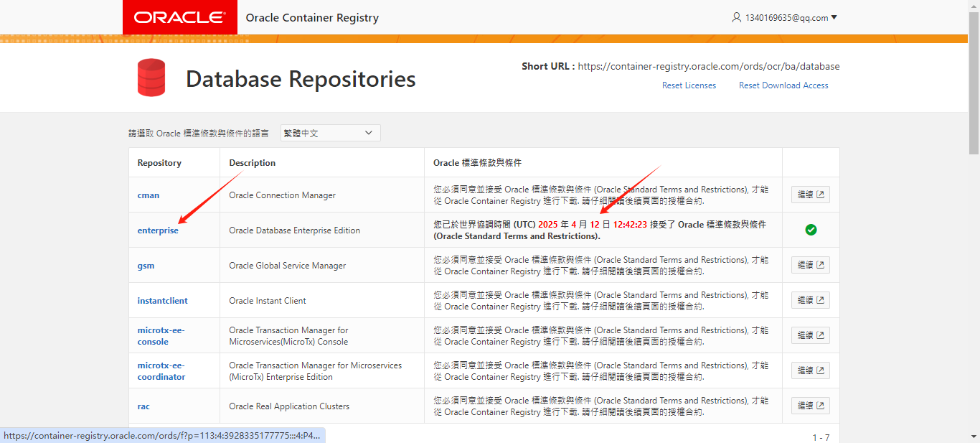Click the Short URL text

(680, 66)
